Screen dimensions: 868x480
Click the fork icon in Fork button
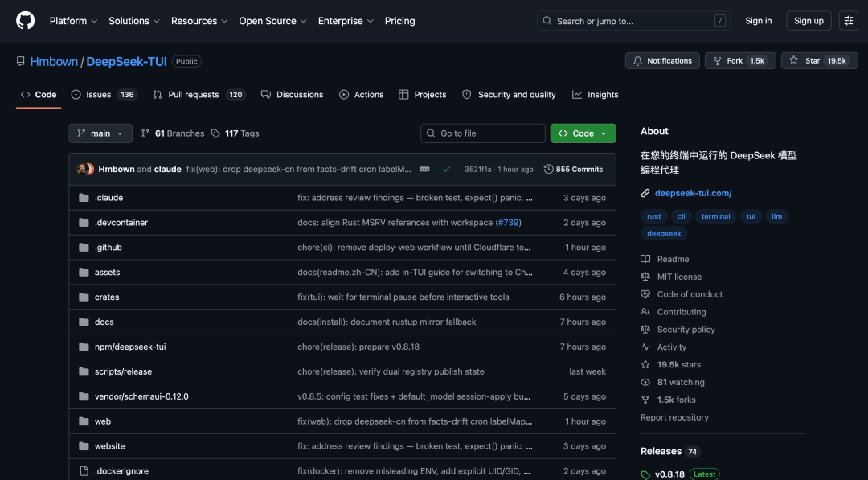click(718, 61)
